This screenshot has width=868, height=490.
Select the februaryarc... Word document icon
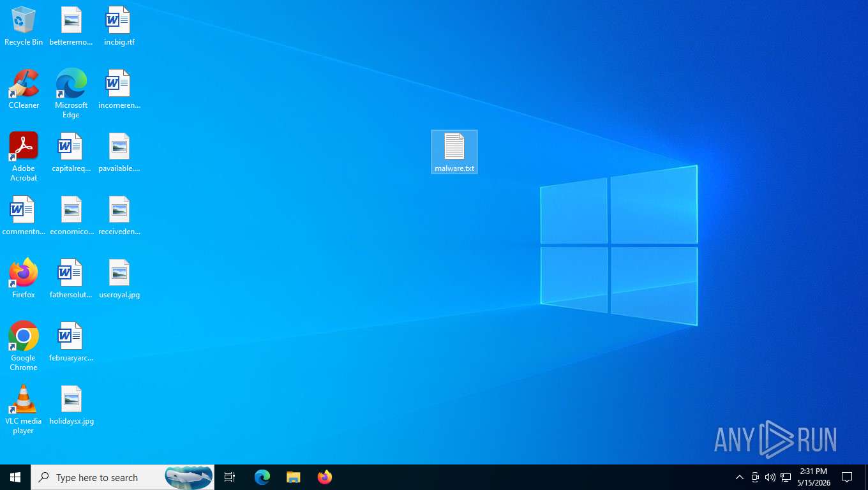(x=71, y=342)
